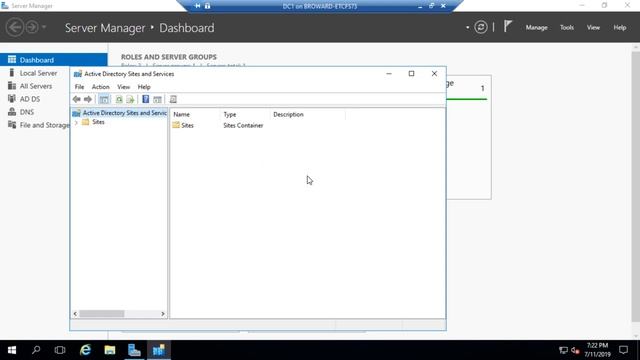Sort by the Description column header
This screenshot has height=360, width=640.
[308, 114]
